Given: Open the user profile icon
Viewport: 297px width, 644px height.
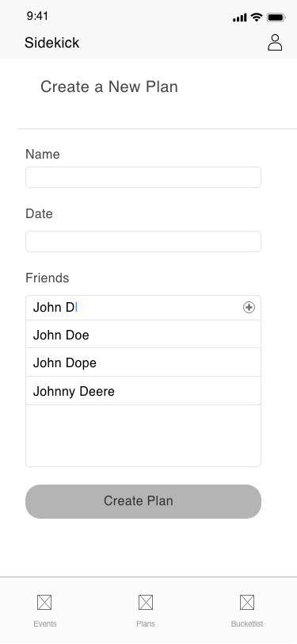Looking at the screenshot, I should [275, 42].
